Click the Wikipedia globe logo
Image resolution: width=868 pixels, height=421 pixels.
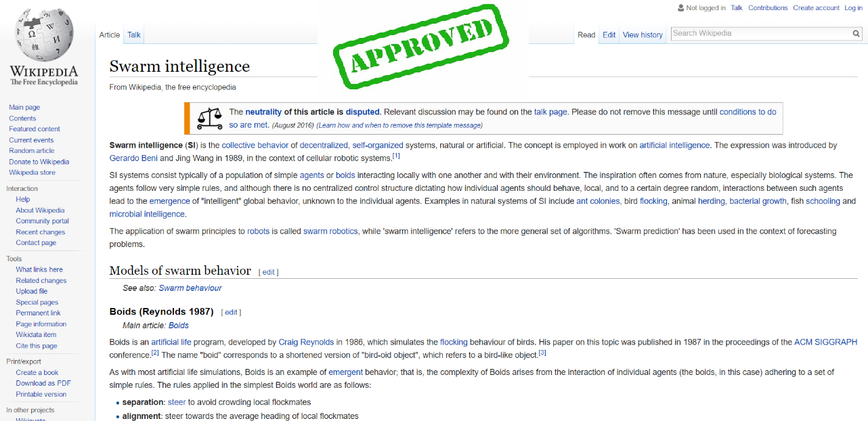coord(44,34)
